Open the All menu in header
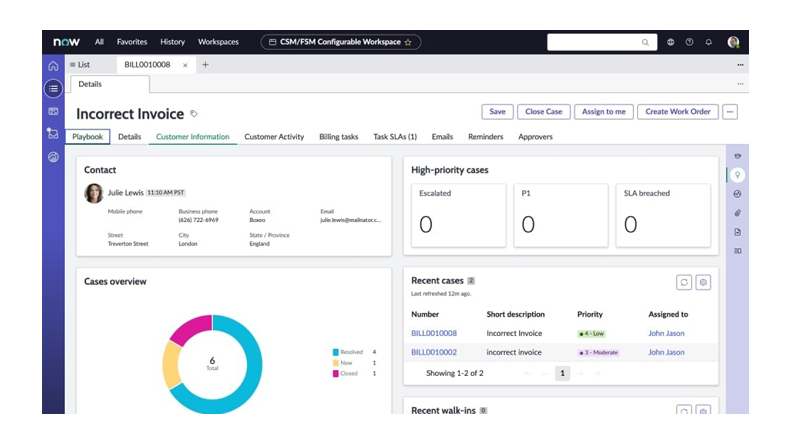 click(x=99, y=42)
